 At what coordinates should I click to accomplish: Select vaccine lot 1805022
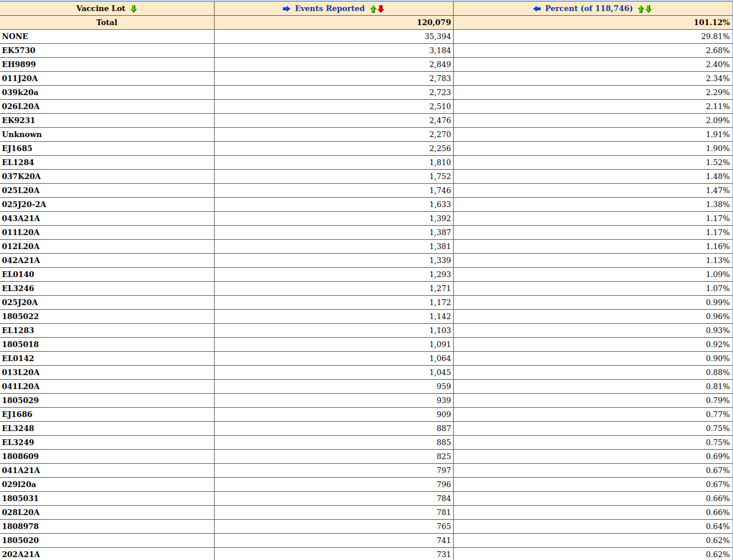[x=20, y=316]
